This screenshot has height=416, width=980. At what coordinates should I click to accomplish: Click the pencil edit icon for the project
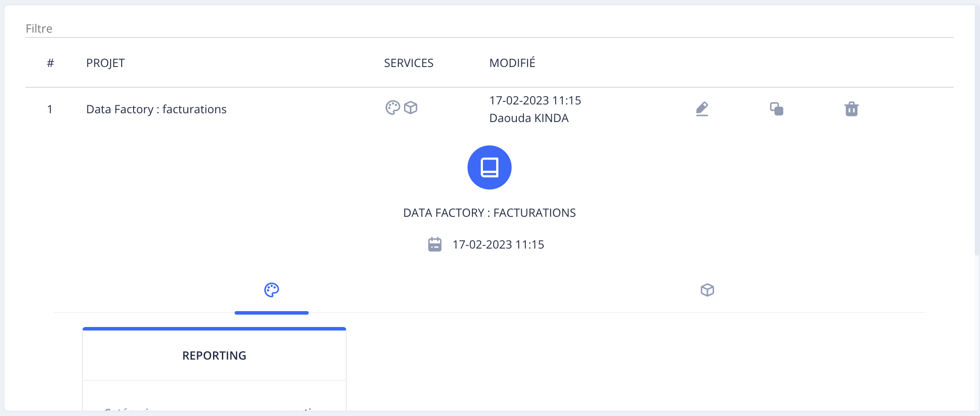[x=702, y=109]
